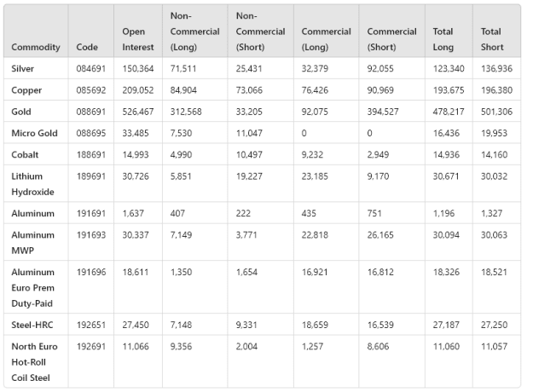Image resolution: width=533 pixels, height=392 pixels.
Task: Click the Copper commodity name
Action: (x=26, y=90)
